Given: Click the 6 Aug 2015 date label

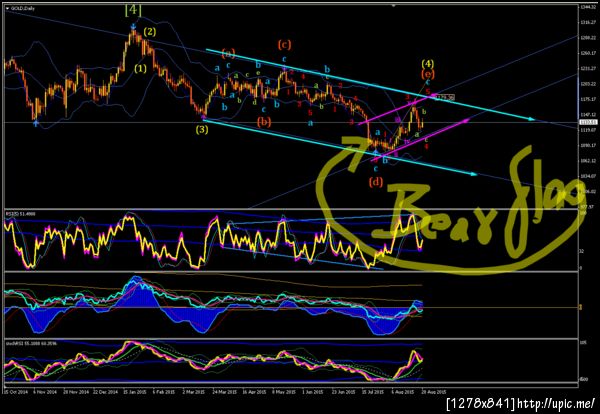Looking at the screenshot, I should (402, 392).
